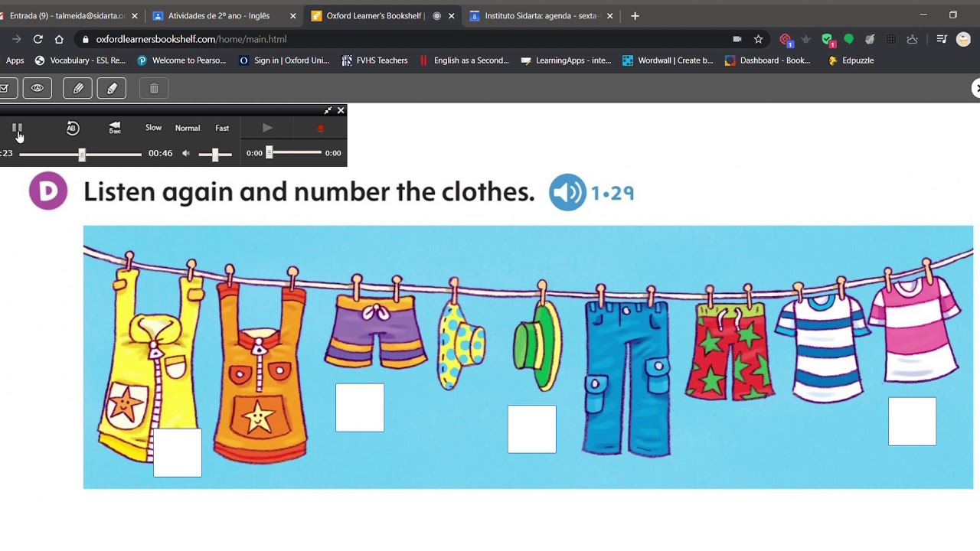This screenshot has height=551, width=980.
Task: Reload the current page
Action: [38, 39]
